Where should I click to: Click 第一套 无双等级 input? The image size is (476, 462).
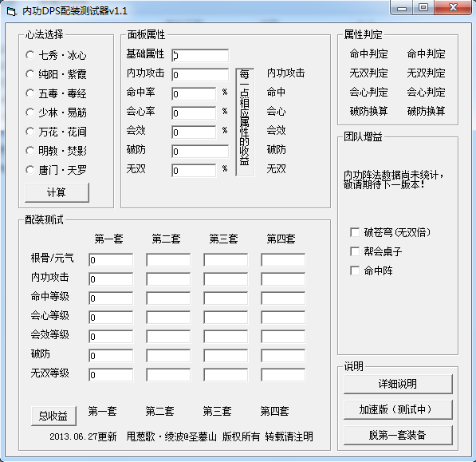(111, 375)
